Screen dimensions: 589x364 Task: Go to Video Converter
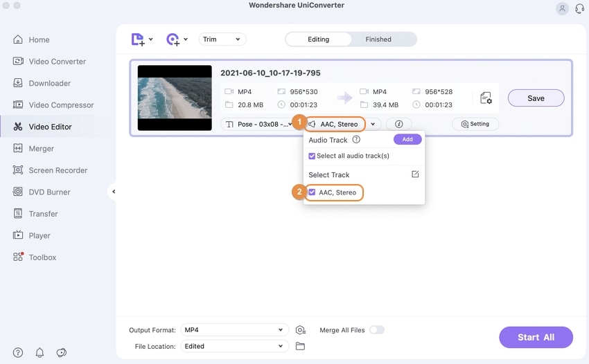50,62
